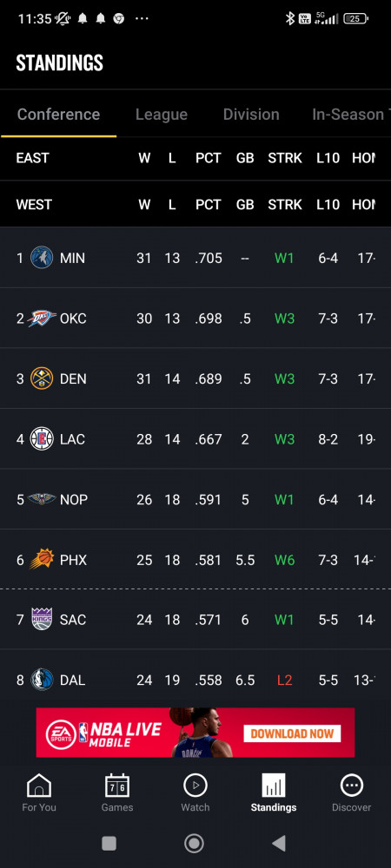Collapse the WEST conference header
Viewport: 391px width, 868px height.
click(x=195, y=204)
